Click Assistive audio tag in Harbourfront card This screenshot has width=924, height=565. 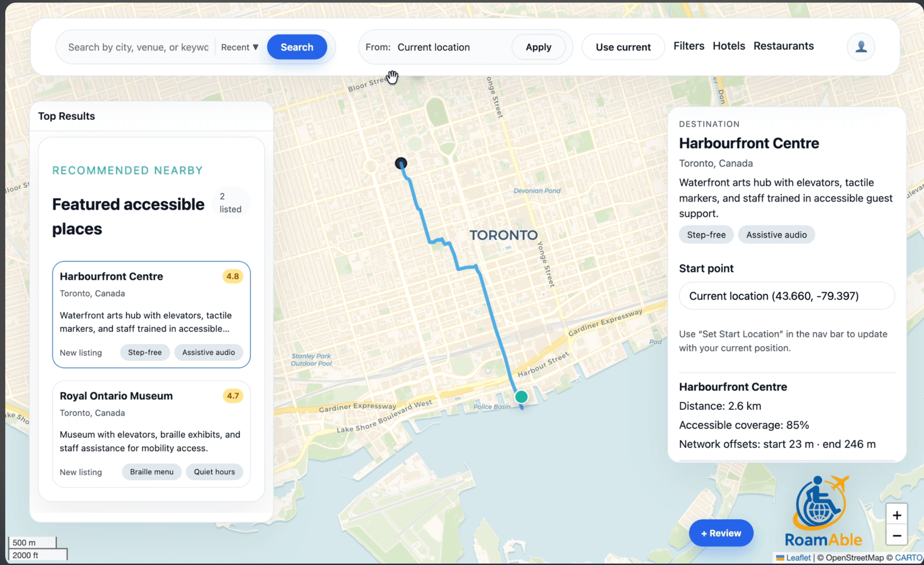[x=208, y=352]
